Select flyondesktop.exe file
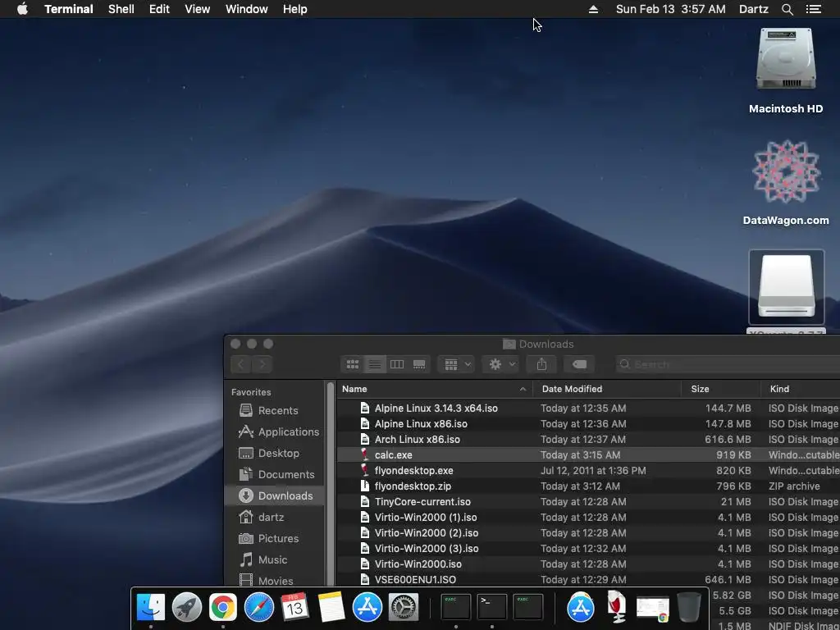 point(588,470)
